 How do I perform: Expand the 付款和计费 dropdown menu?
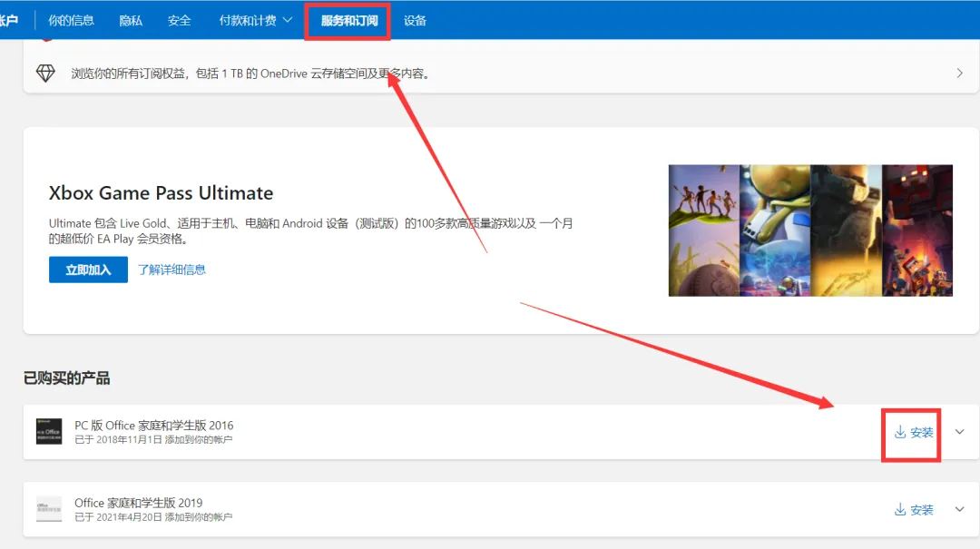tap(255, 21)
